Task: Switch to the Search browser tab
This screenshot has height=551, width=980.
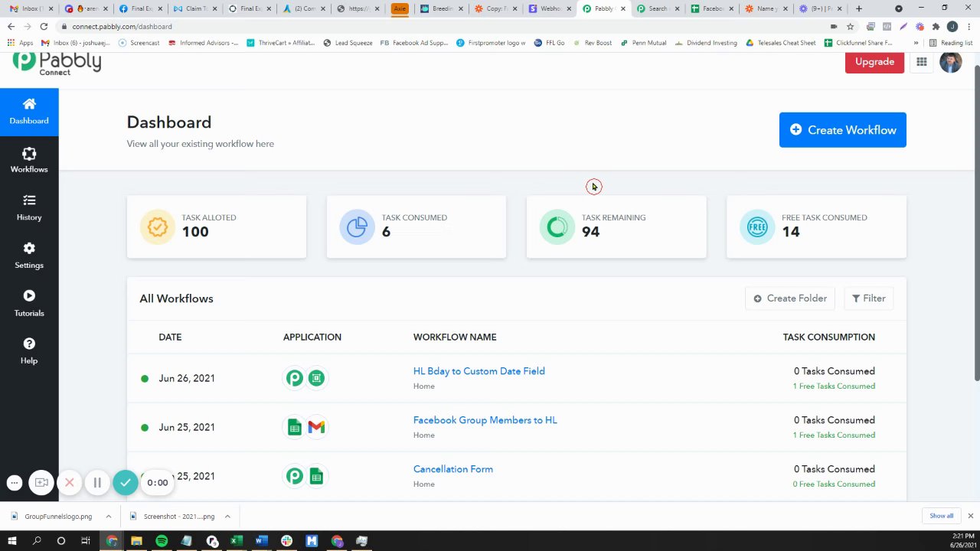Action: point(658,8)
